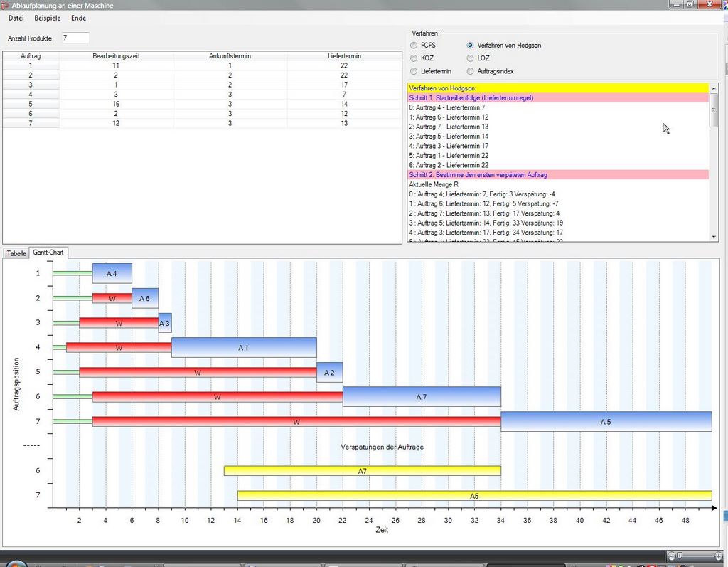Click the yellow A5 delay bar
Image resolution: width=728 pixels, height=567 pixels.
(x=474, y=495)
